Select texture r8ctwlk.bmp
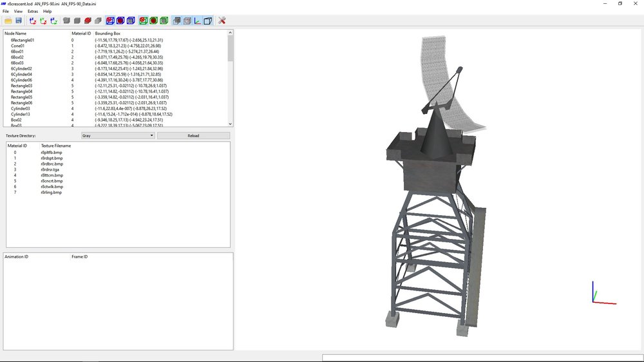 click(52, 187)
